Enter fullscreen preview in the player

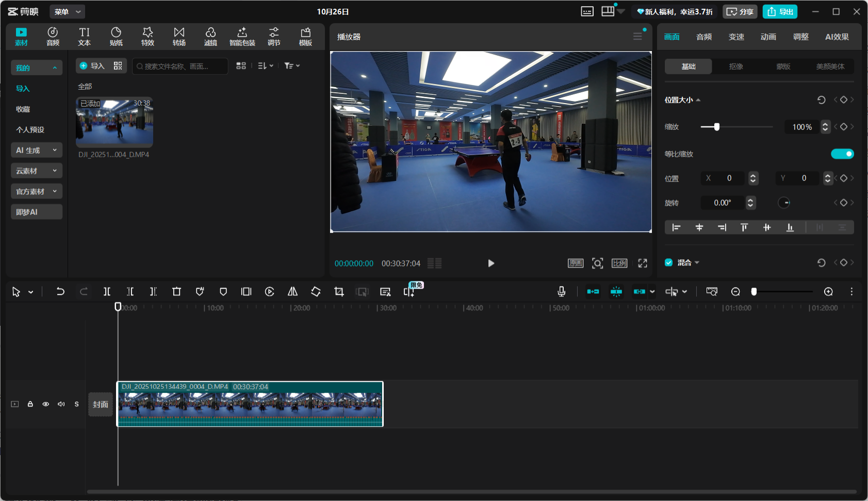click(x=643, y=263)
